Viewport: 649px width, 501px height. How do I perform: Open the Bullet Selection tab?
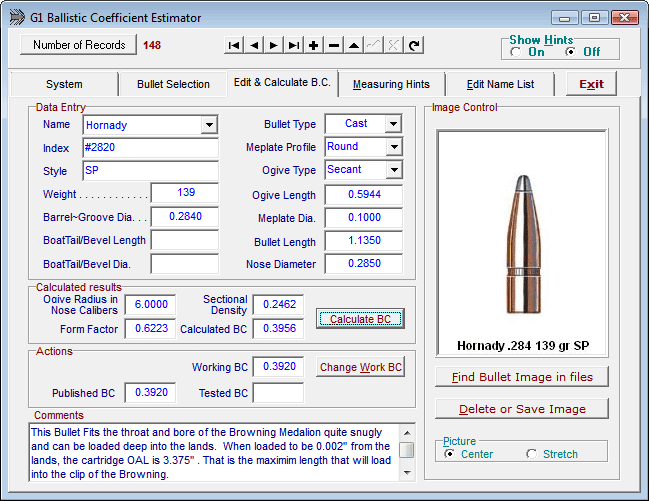pyautogui.click(x=173, y=84)
